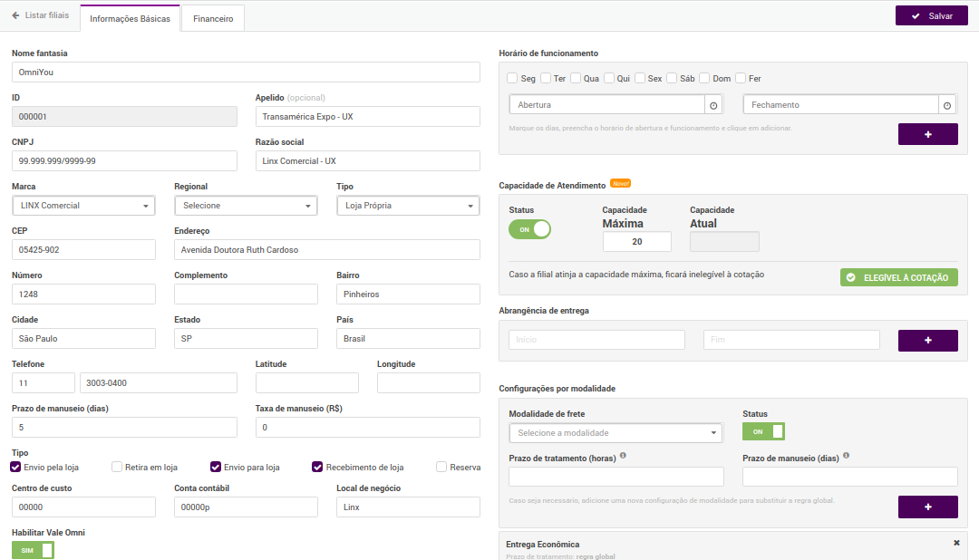Toggle Habilitar Vale Omni switch
Viewport: 979px width, 560px height.
(x=33, y=550)
